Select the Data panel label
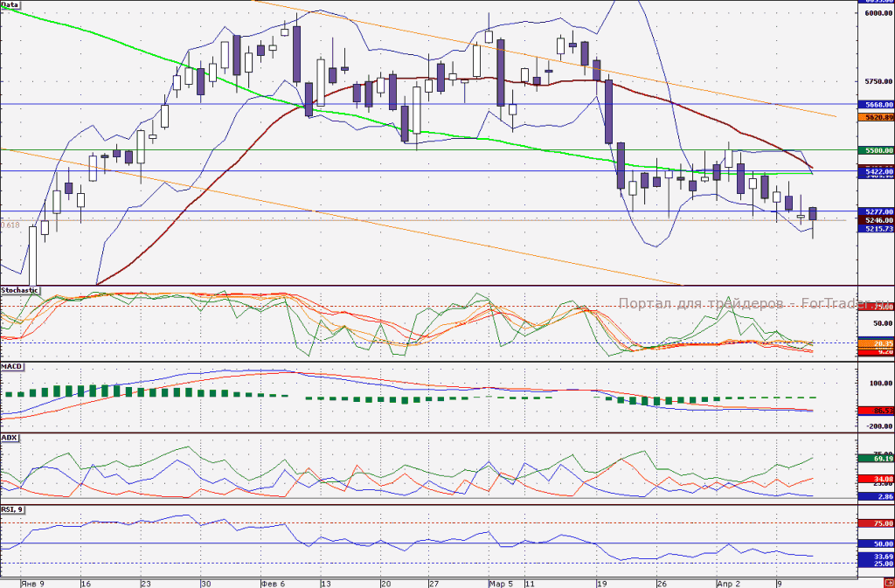The width and height of the screenshot is (895, 588). (x=10, y=4)
